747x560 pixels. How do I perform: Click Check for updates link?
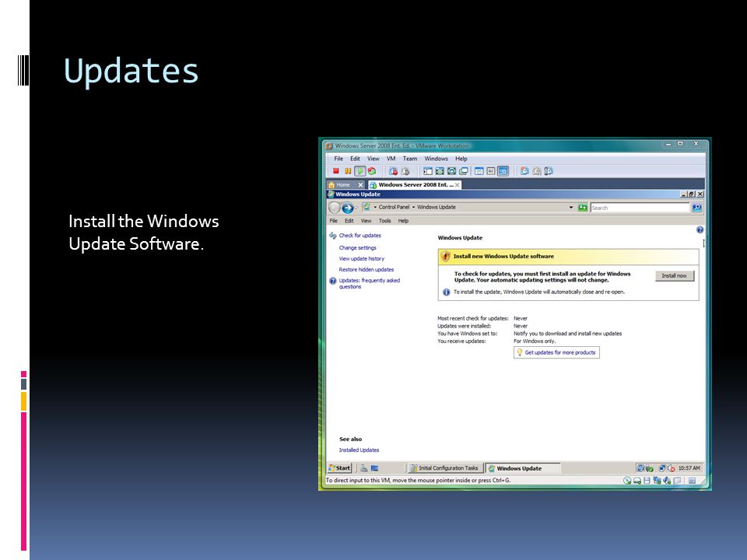click(x=359, y=235)
